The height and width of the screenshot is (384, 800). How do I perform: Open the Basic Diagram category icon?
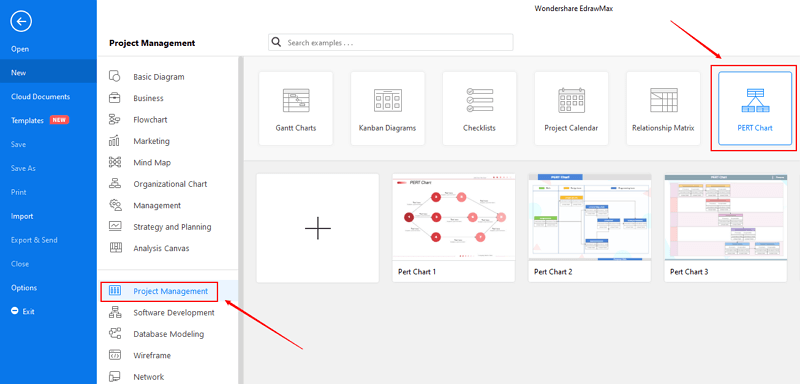[x=115, y=76]
